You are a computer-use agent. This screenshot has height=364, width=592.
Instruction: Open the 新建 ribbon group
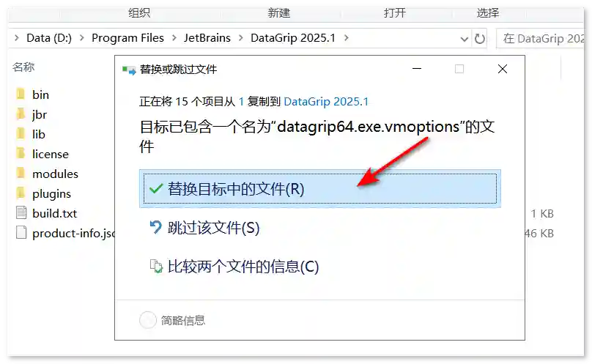point(279,13)
